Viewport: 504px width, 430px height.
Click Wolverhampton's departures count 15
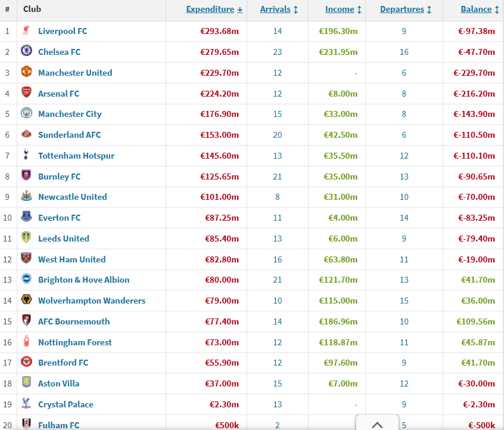[404, 301]
